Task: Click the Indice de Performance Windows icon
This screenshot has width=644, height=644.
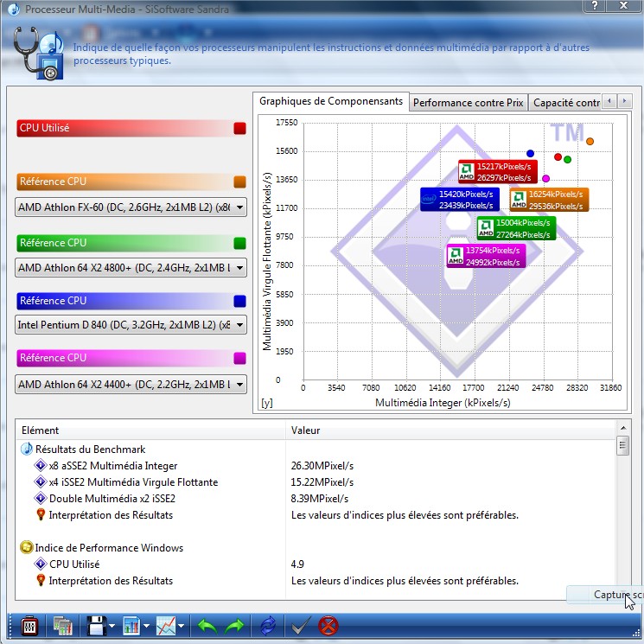Action: pos(26,547)
